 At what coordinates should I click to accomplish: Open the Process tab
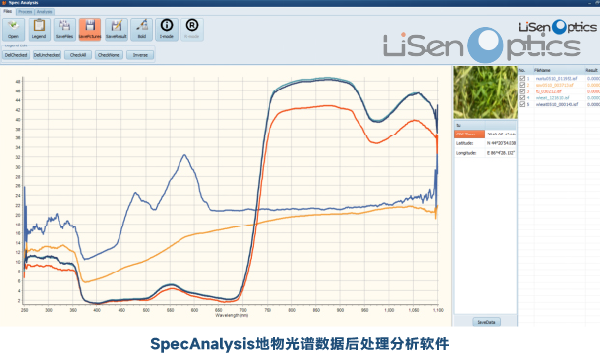tap(25, 11)
